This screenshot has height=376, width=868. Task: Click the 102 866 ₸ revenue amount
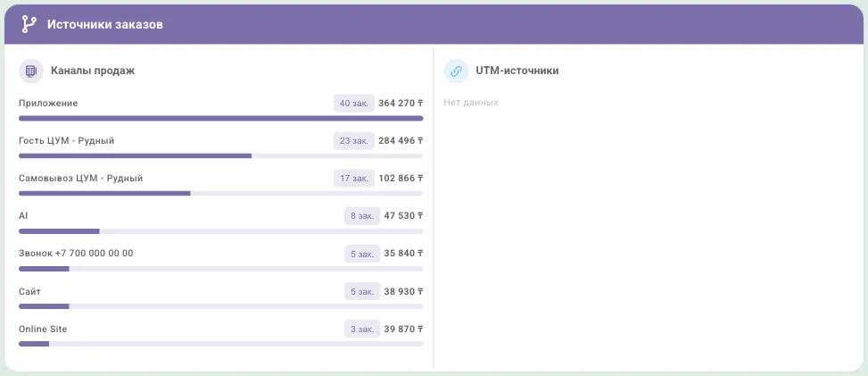tap(401, 179)
